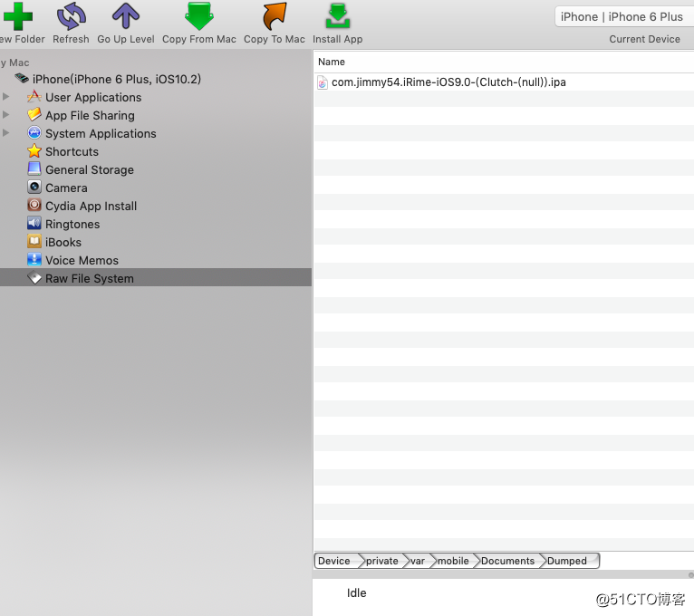
Task: Click the green plus New Folder icon
Action: point(17,16)
